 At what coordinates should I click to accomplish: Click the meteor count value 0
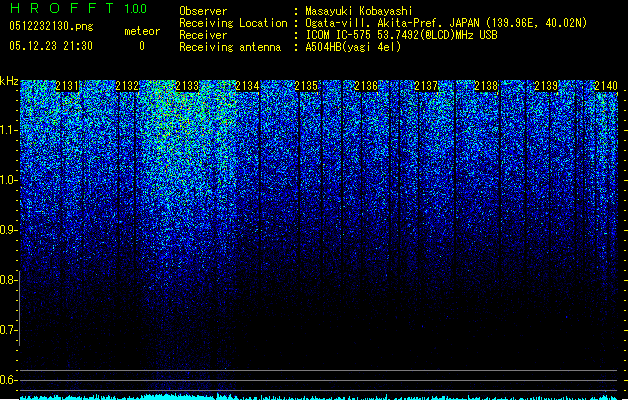pos(142,46)
